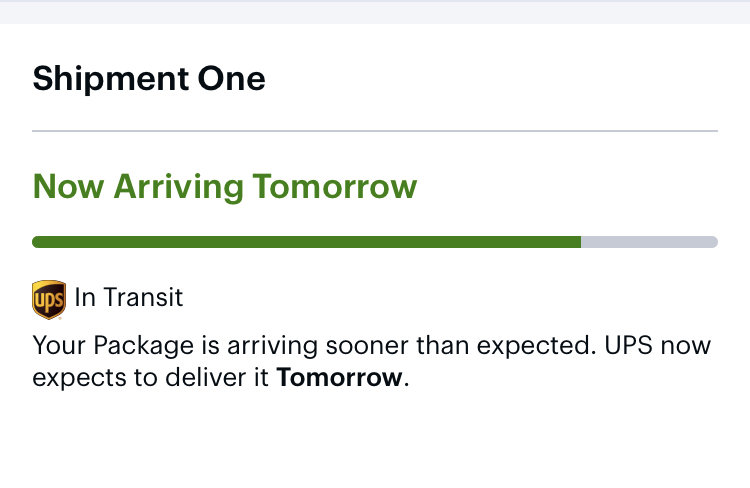Image resolution: width=750 pixels, height=488 pixels.
Task: Select the In Transit status label
Action: (x=129, y=297)
